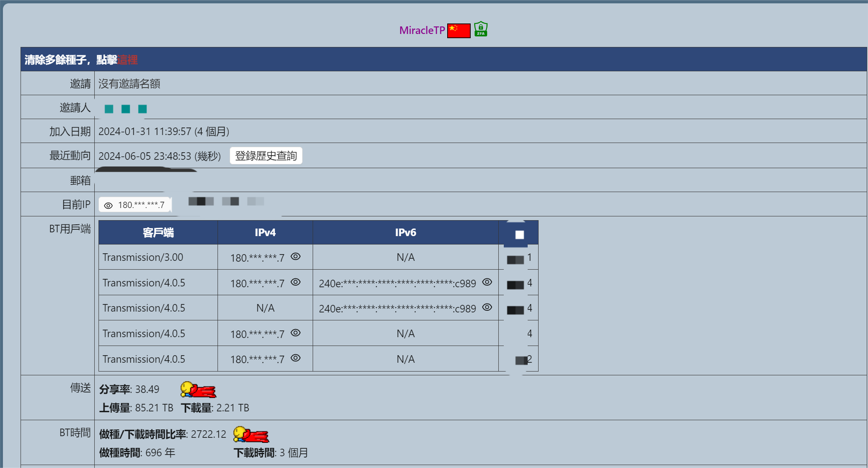Click the China flag icon
Viewport: 868px width, 468px height.
[x=459, y=31]
